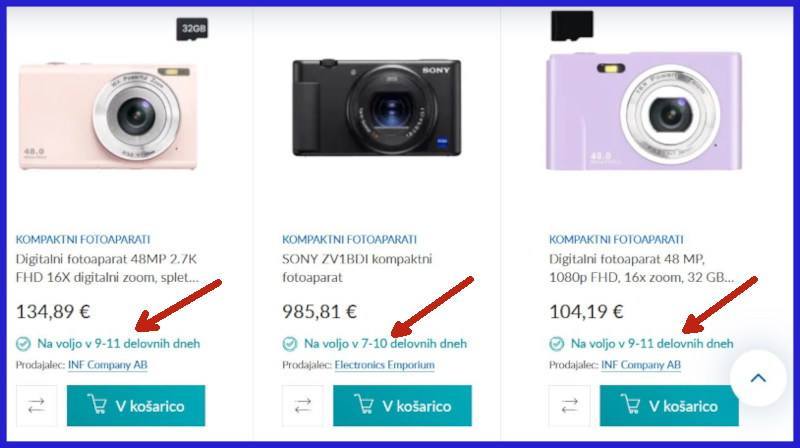Open the black Sony camera image
This screenshot has height=448, width=800.
click(x=377, y=107)
